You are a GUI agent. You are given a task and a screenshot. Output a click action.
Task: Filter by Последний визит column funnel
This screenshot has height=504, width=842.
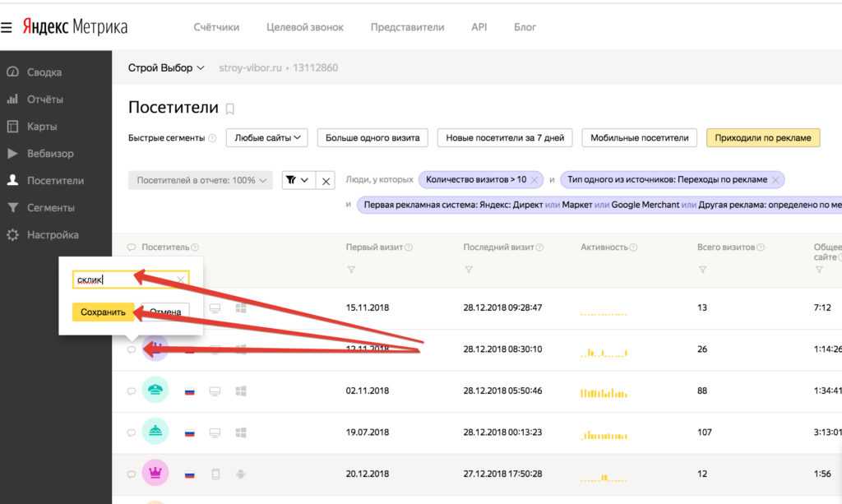468,270
